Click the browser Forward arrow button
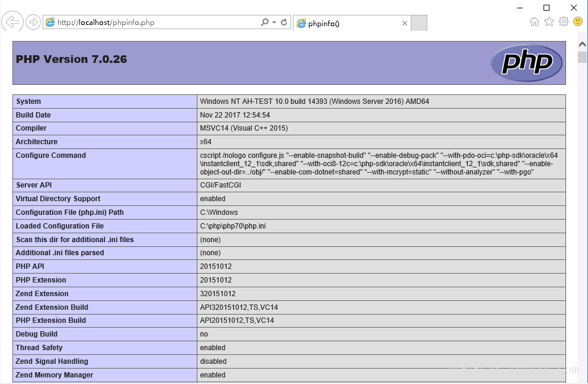The width and height of the screenshot is (588, 384). 33,23
